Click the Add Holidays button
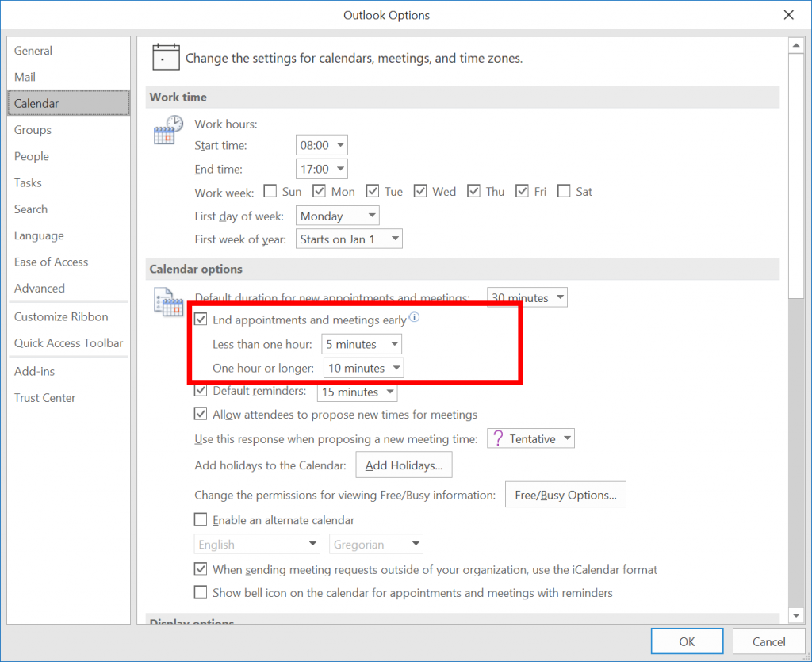Screen dimensions: 812x662 click(x=404, y=465)
